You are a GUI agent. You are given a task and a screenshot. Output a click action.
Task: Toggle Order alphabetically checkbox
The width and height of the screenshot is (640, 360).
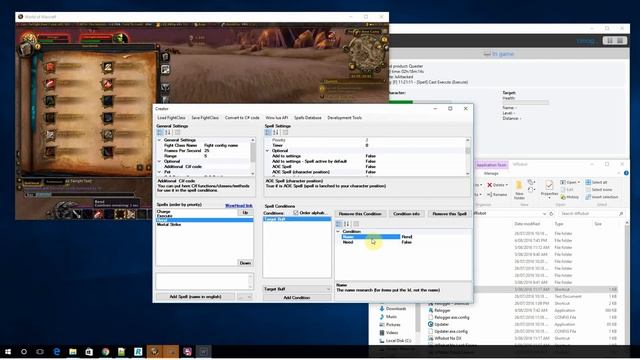tap(296, 213)
